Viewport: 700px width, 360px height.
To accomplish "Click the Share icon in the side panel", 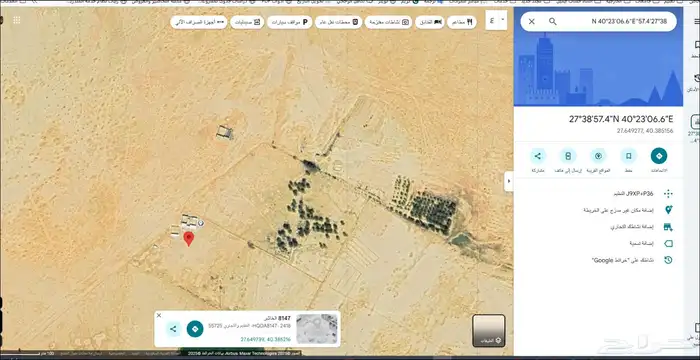I will click(x=538, y=156).
